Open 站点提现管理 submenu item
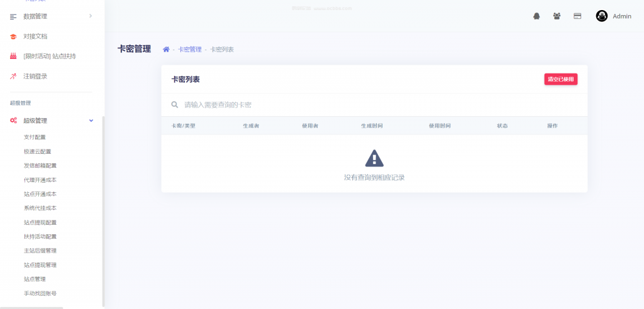The width and height of the screenshot is (644, 309). coord(40,265)
